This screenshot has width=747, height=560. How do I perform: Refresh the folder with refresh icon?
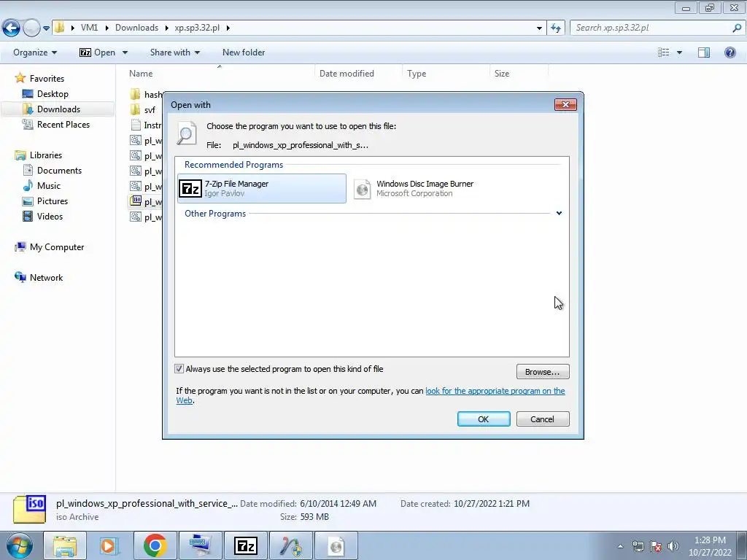tap(555, 28)
